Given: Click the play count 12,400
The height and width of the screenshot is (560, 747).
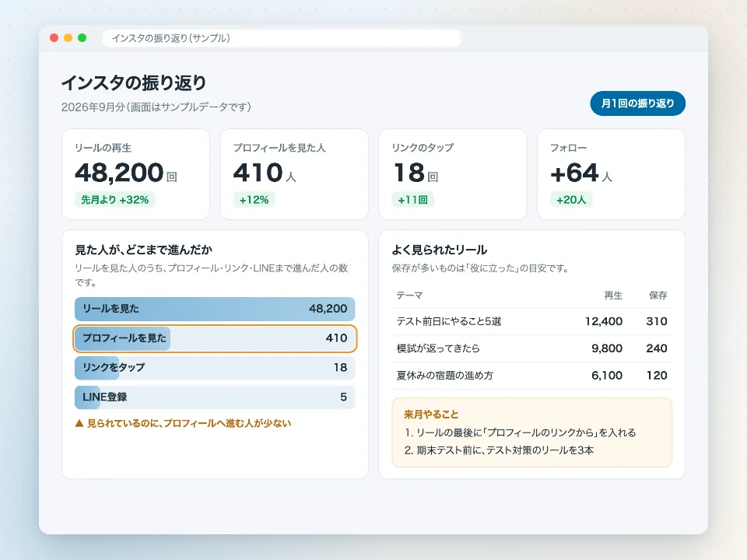Looking at the screenshot, I should [x=604, y=321].
